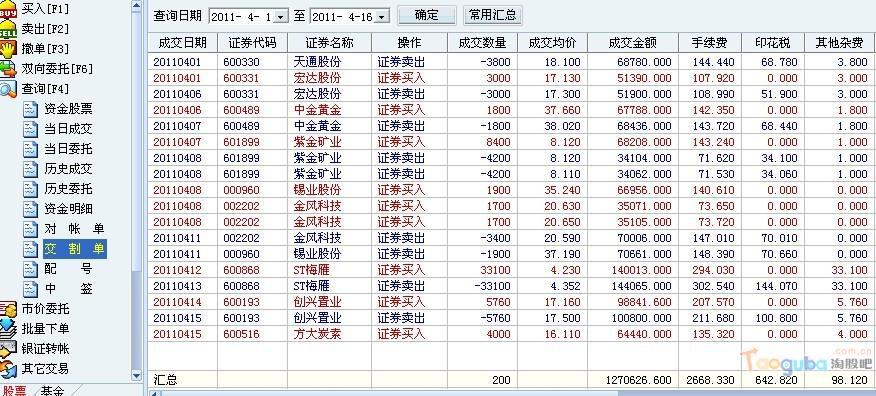Click the 批量下单 icon

click(x=8, y=329)
